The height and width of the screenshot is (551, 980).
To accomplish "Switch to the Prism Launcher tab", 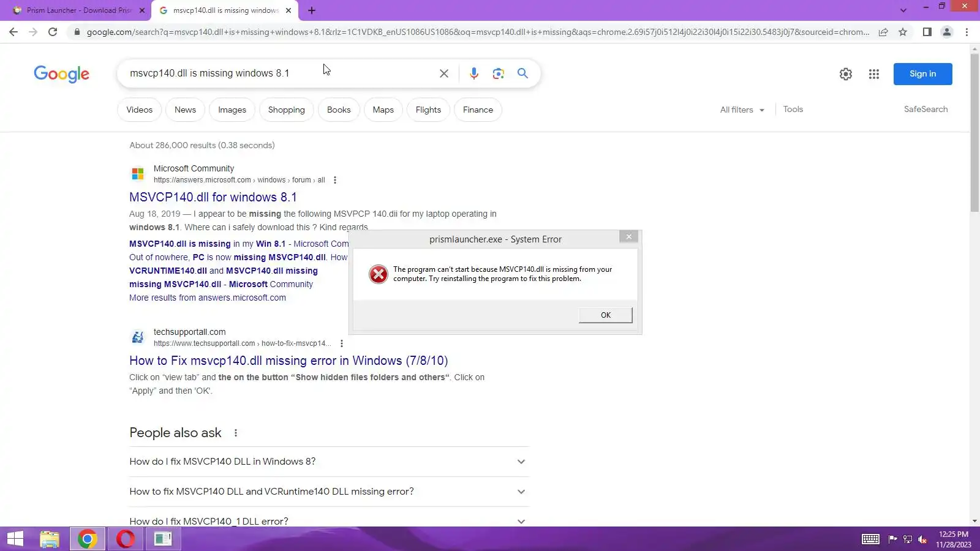I will [x=80, y=10].
